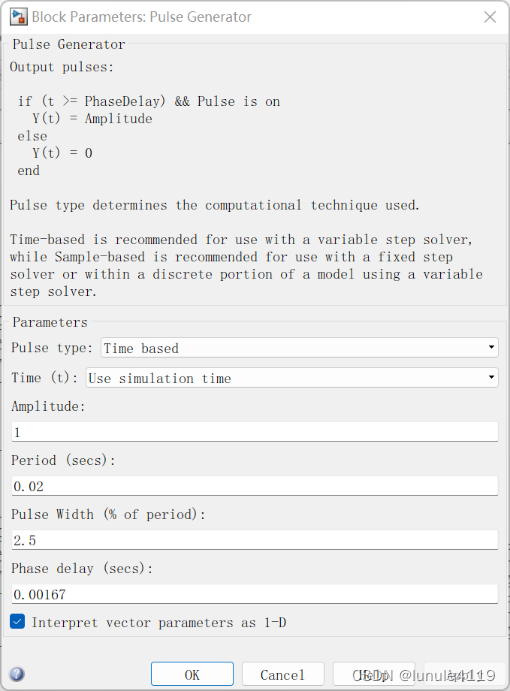Expand the Time (t) dropdown arrow

point(491,378)
